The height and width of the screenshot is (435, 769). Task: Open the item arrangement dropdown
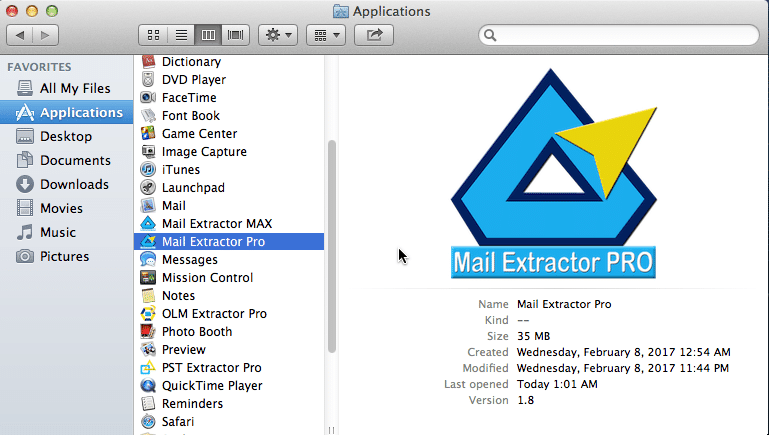pos(325,35)
